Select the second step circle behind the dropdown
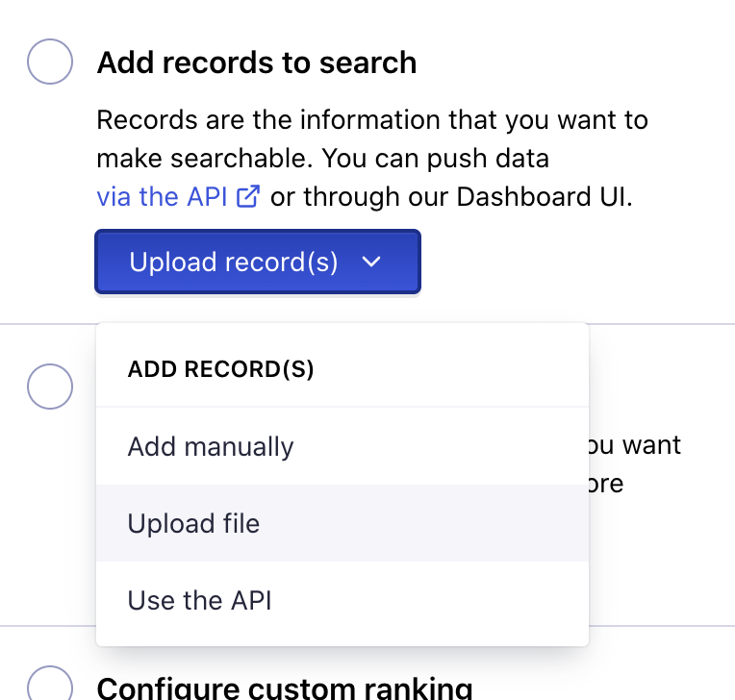 click(50, 387)
